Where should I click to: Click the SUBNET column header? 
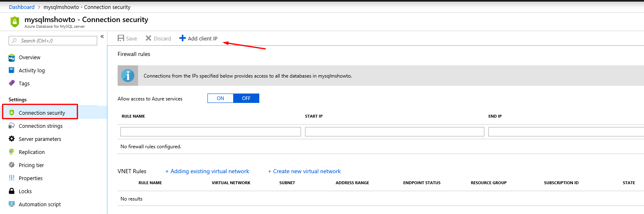click(287, 183)
